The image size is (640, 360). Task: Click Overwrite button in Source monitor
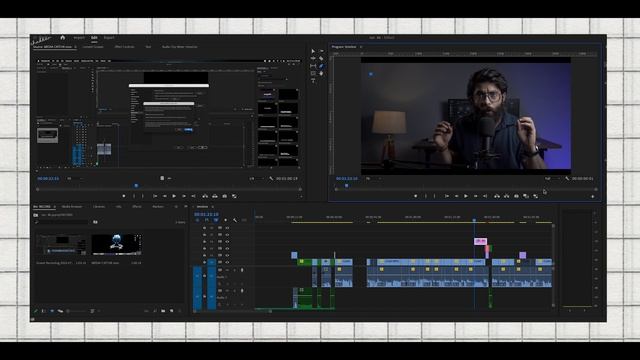[215, 196]
